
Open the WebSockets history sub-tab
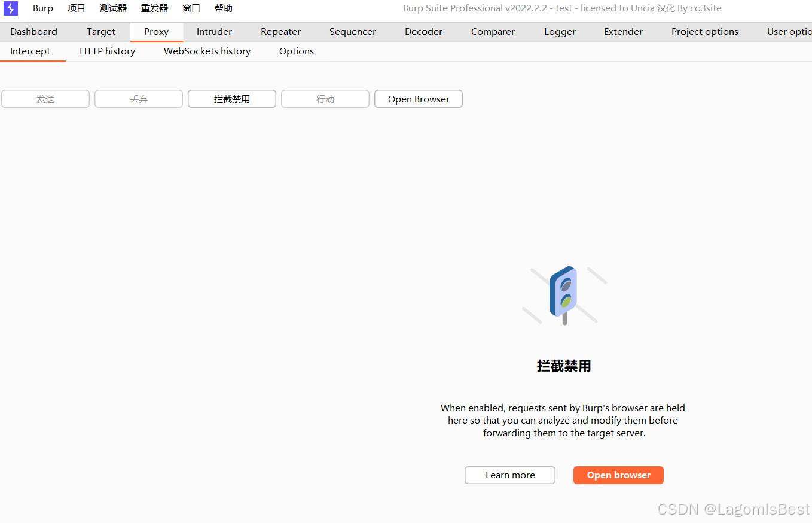click(x=207, y=51)
